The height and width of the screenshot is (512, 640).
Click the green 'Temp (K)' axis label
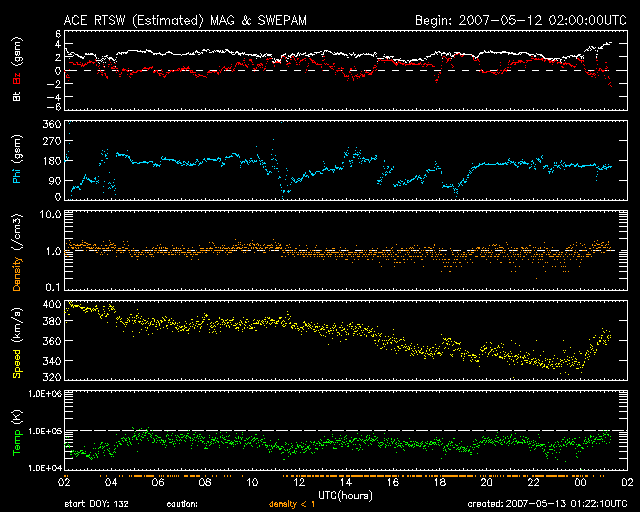tap(16, 433)
